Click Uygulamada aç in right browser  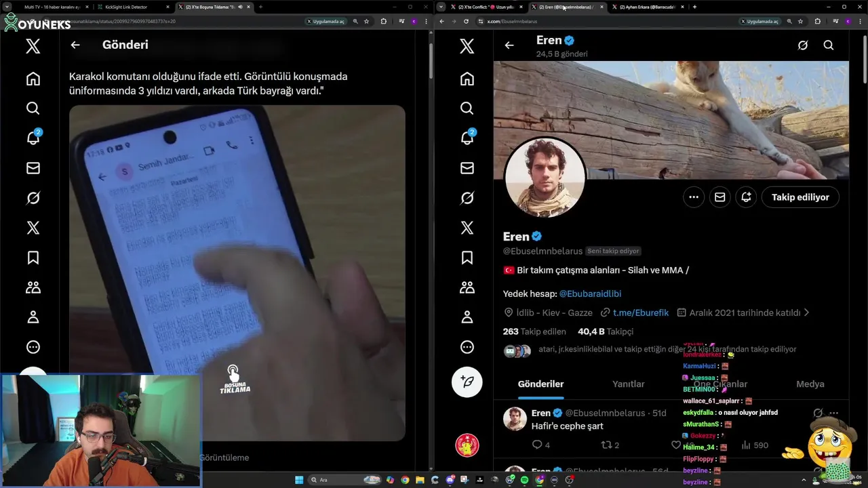coord(759,21)
